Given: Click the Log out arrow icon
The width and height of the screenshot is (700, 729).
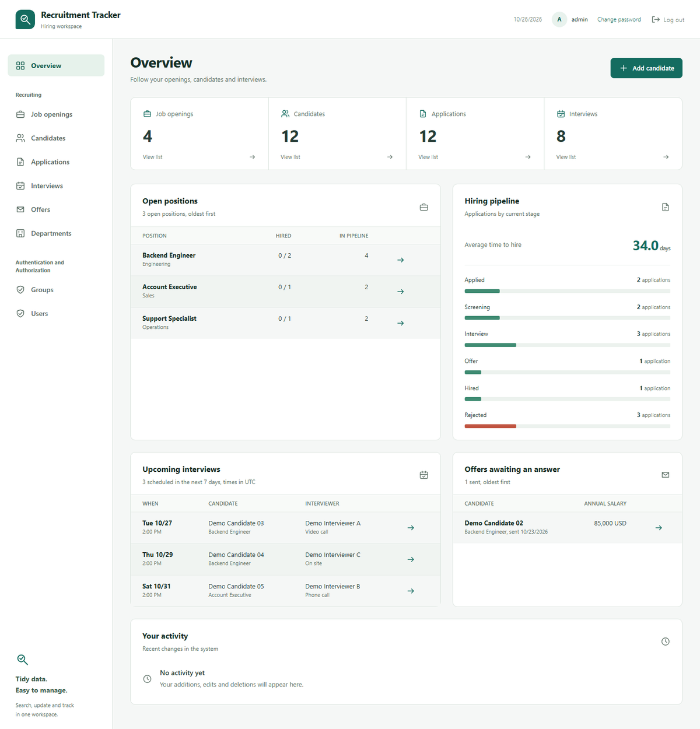Looking at the screenshot, I should coord(656,19).
